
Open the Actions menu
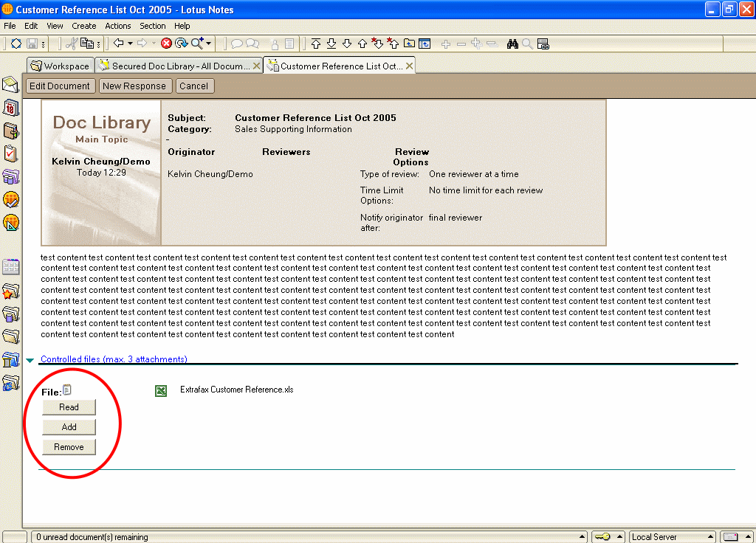(117, 26)
